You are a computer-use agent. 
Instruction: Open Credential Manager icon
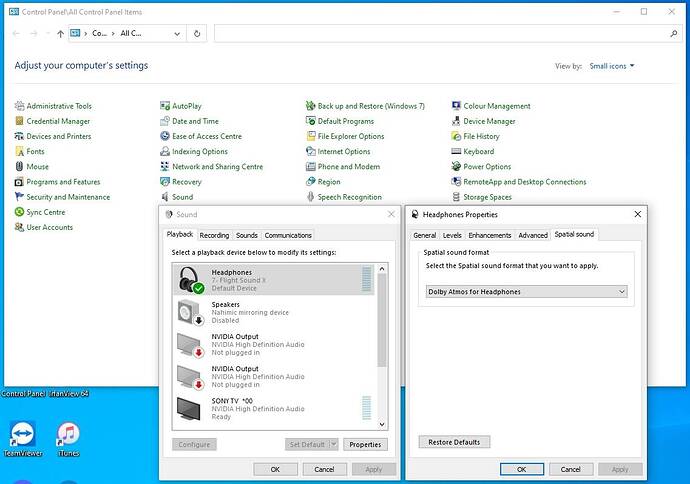[x=19, y=121]
